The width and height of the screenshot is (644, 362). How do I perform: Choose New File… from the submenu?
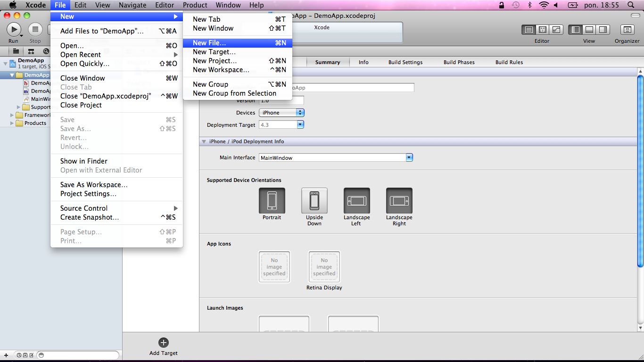[209, 43]
